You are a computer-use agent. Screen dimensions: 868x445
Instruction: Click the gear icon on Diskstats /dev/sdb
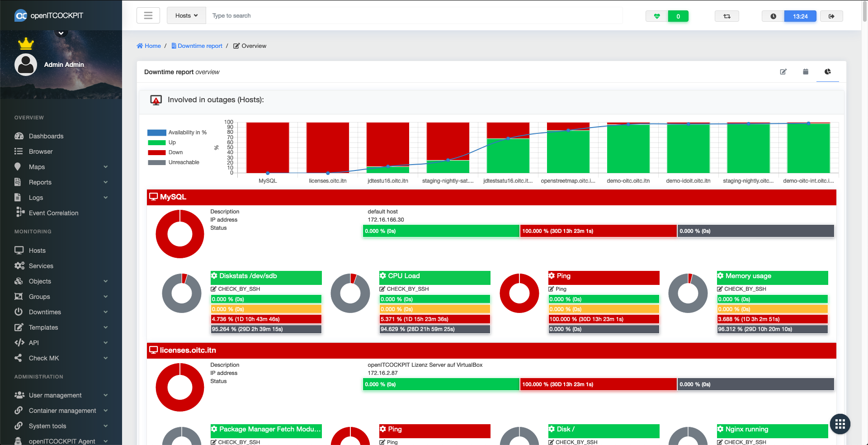pyautogui.click(x=214, y=276)
